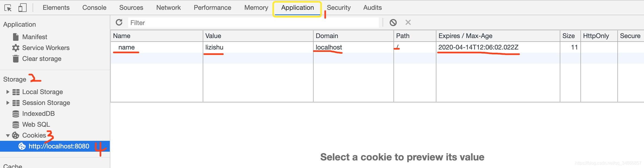
Task: Open the Security tab
Action: 339,7
